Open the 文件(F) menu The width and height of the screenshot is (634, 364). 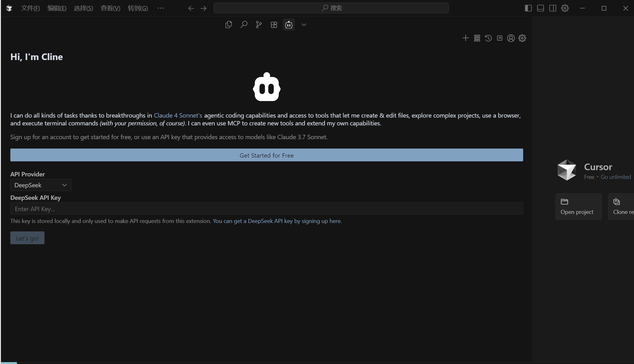(x=30, y=8)
